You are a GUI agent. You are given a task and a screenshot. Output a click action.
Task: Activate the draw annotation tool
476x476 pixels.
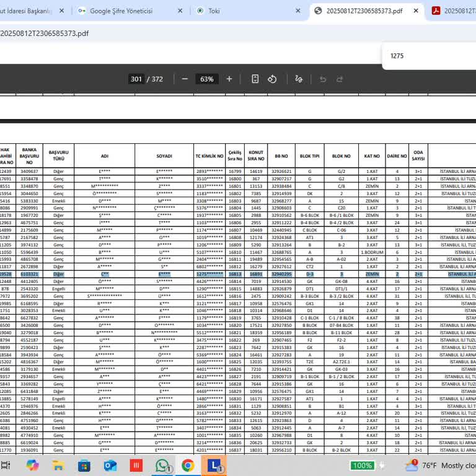(x=299, y=79)
